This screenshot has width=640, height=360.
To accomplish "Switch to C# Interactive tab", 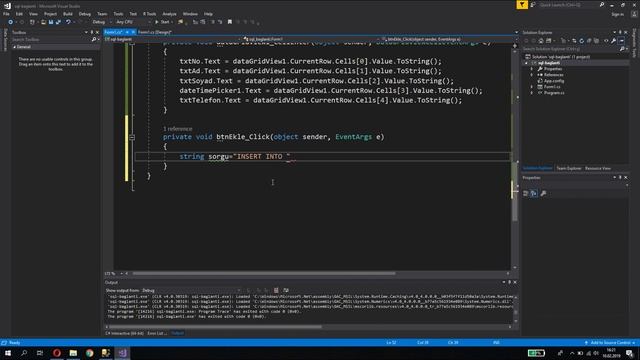I will [124, 333].
